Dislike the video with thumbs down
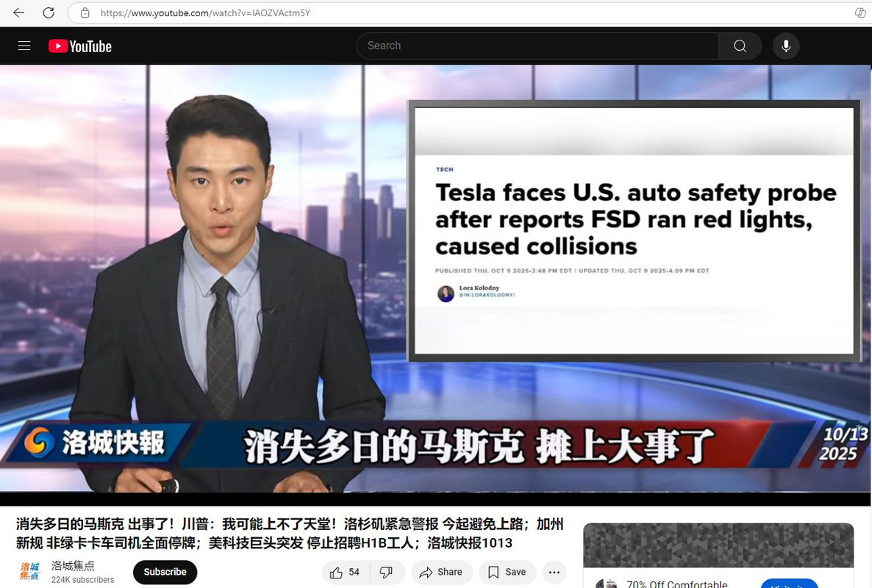Image resolution: width=872 pixels, height=588 pixels. click(x=386, y=572)
